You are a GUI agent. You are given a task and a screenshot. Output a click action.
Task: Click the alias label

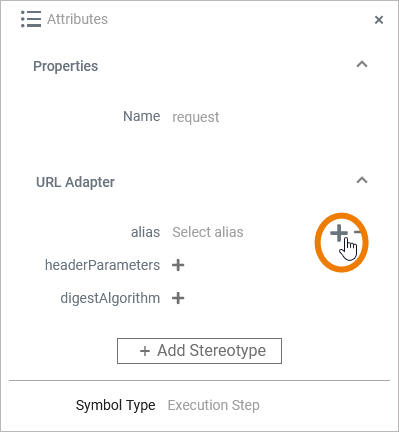pyautogui.click(x=145, y=232)
